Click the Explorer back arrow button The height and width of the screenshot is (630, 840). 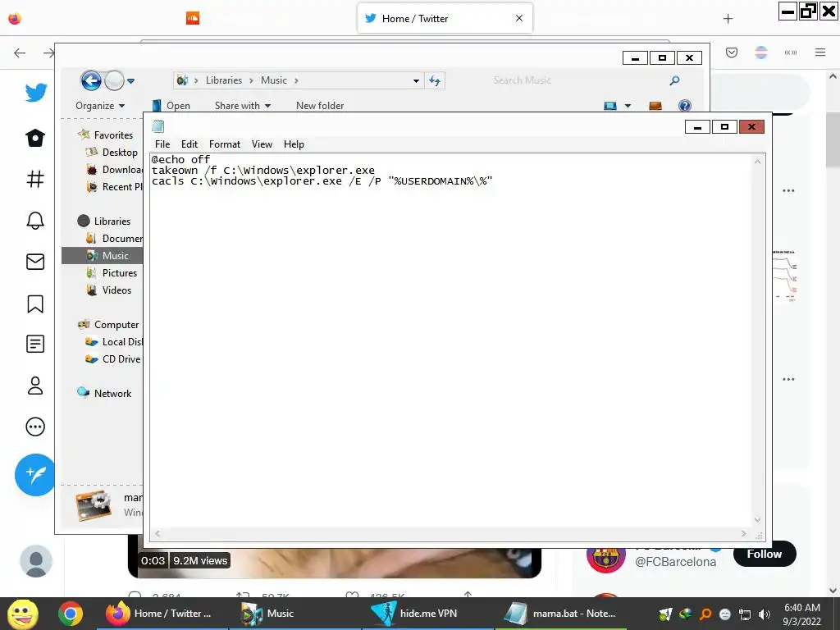[91, 81]
